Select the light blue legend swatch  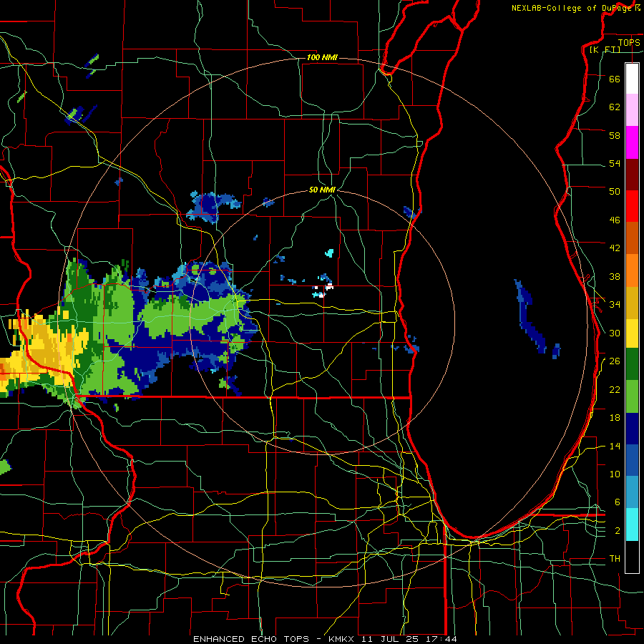(632, 492)
